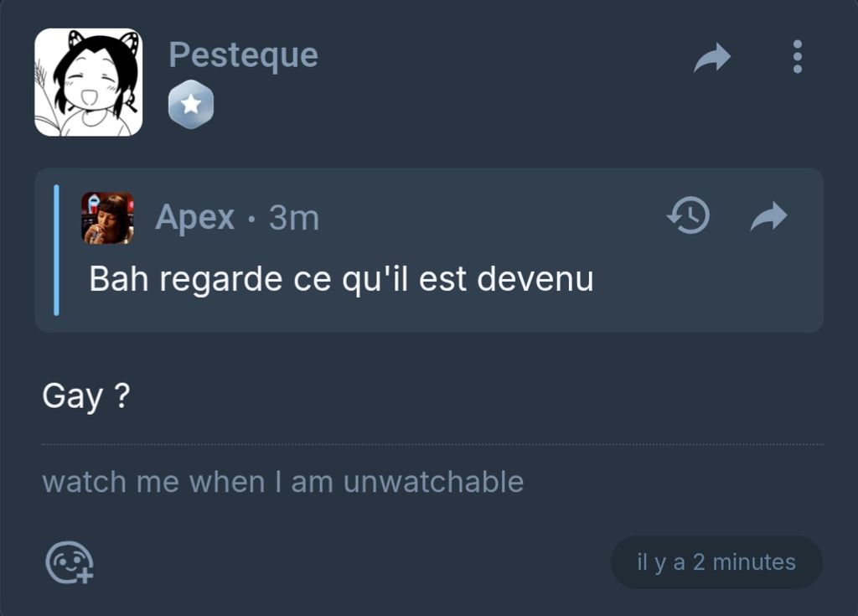Share Pesteque's post using the top arrow icon

click(712, 58)
